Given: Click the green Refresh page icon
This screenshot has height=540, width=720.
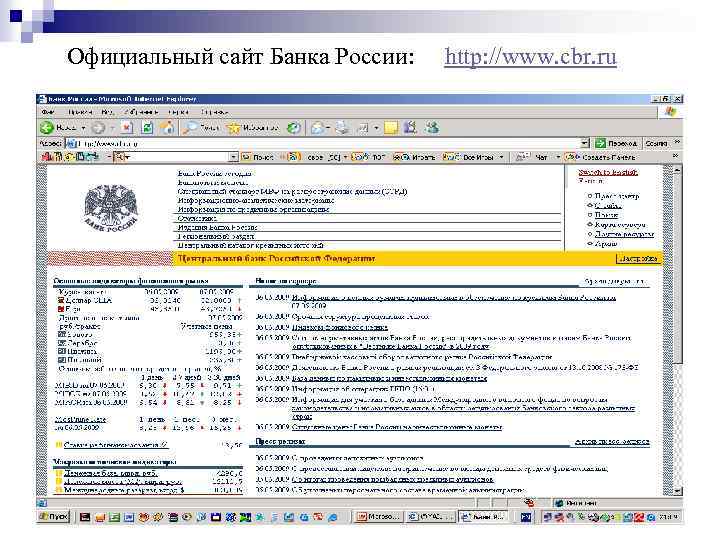Looking at the screenshot, I should [x=147, y=128].
